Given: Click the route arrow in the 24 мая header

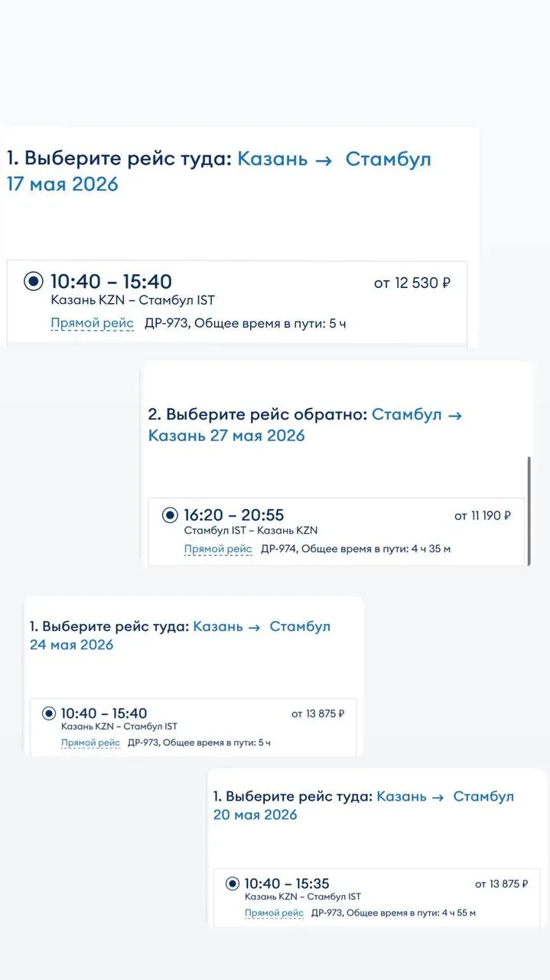Looking at the screenshot, I should [254, 627].
